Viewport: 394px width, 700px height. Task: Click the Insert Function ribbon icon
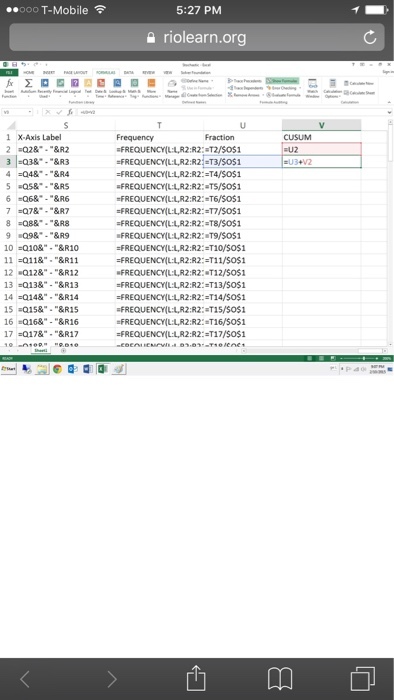(x=9, y=88)
